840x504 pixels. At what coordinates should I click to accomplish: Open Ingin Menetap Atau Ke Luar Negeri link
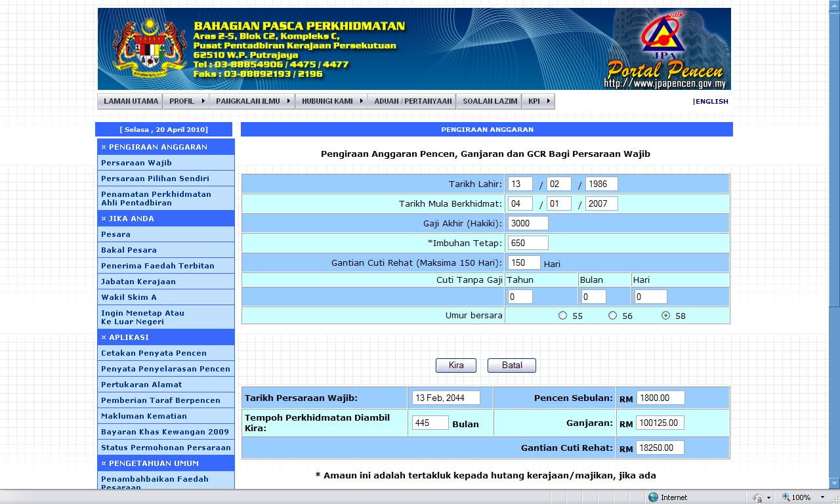click(142, 317)
